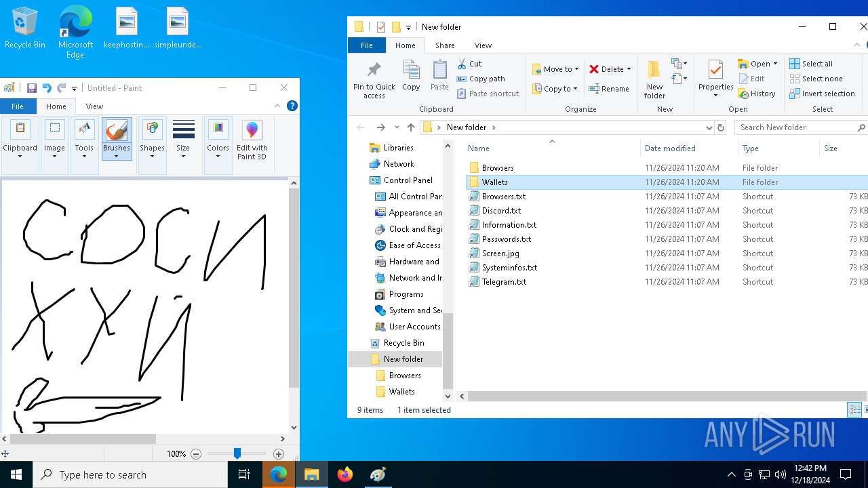
Task: Click Select all in ribbon
Action: tap(811, 64)
